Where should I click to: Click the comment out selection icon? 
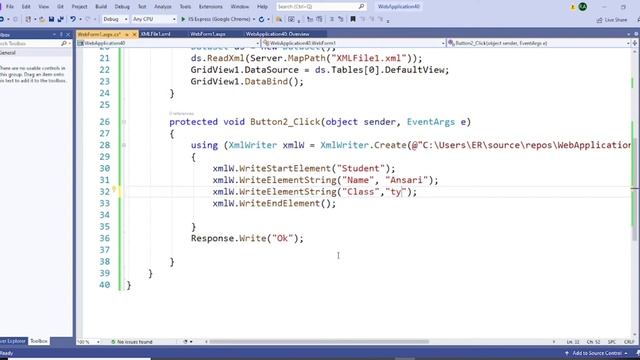click(x=332, y=19)
